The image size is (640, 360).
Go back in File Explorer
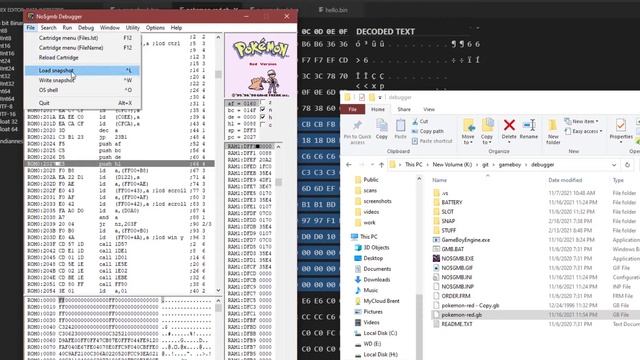point(349,165)
